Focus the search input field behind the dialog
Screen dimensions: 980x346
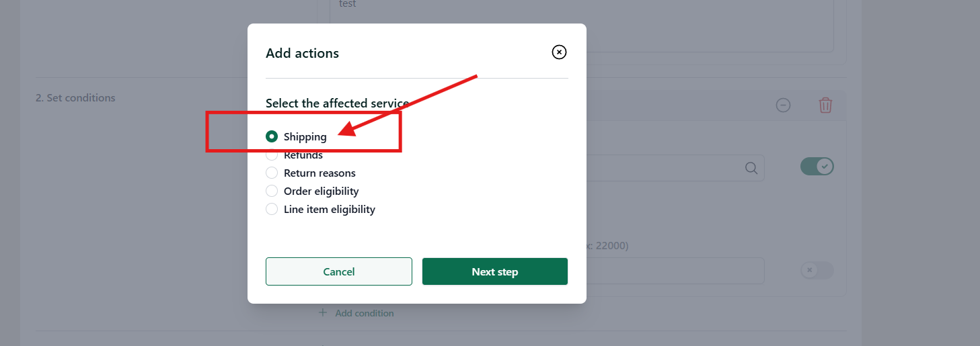tap(675, 168)
